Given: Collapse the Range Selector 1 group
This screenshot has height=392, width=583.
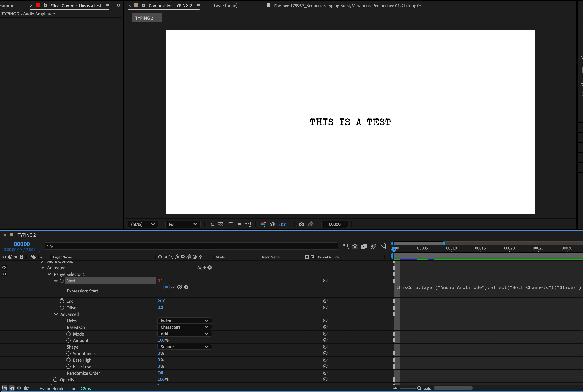Looking at the screenshot, I should point(50,274).
